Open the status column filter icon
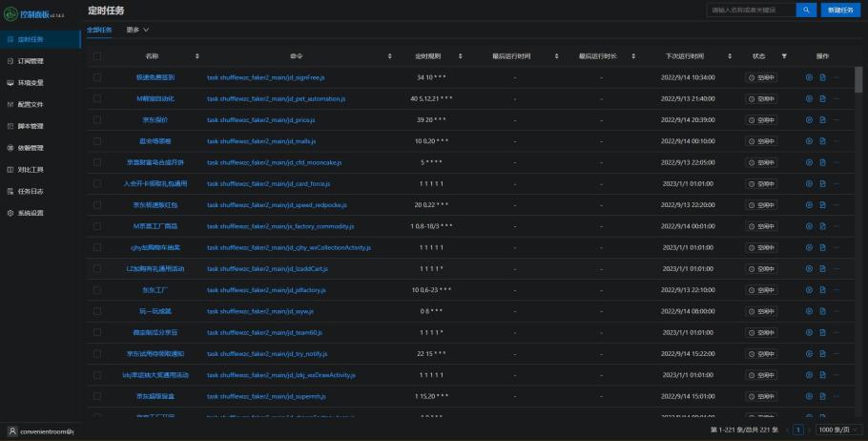The height and width of the screenshot is (441, 868). (784, 56)
